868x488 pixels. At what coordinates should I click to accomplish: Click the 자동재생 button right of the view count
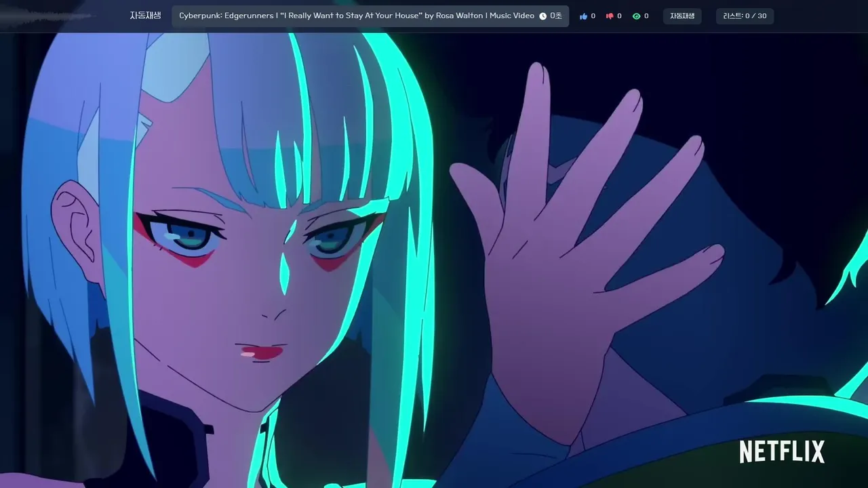point(682,16)
